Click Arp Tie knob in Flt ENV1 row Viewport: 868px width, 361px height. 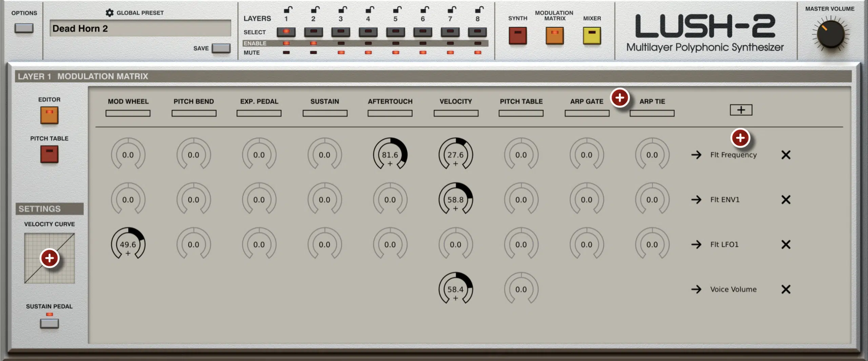click(652, 199)
